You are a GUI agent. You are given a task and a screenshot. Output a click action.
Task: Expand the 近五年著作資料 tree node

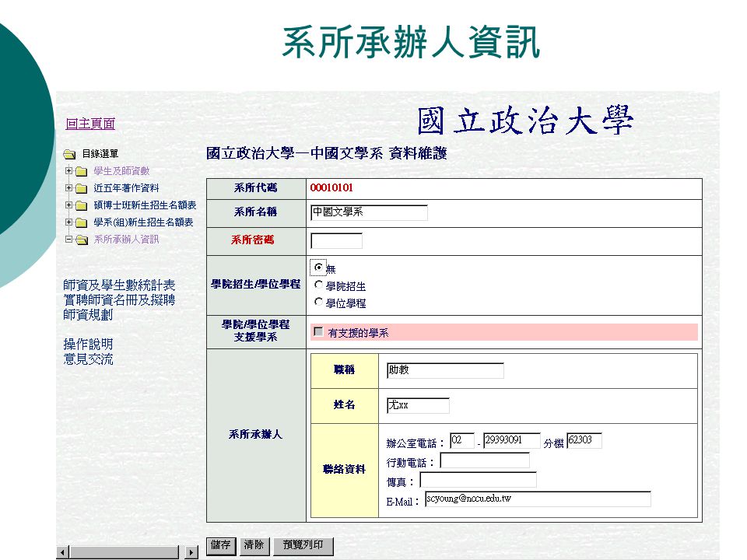pos(68,187)
